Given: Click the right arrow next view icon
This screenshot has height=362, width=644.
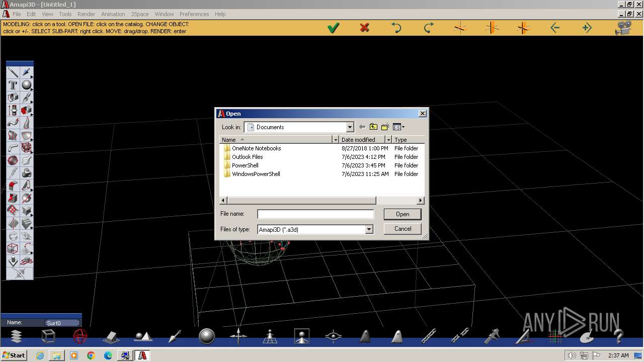Looking at the screenshot, I should pos(587,28).
